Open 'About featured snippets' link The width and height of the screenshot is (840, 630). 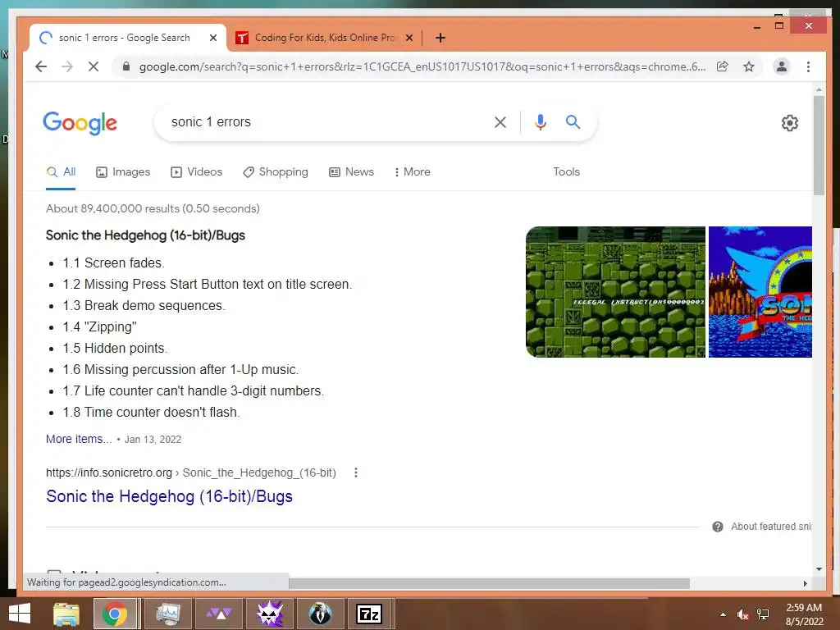coord(771,527)
